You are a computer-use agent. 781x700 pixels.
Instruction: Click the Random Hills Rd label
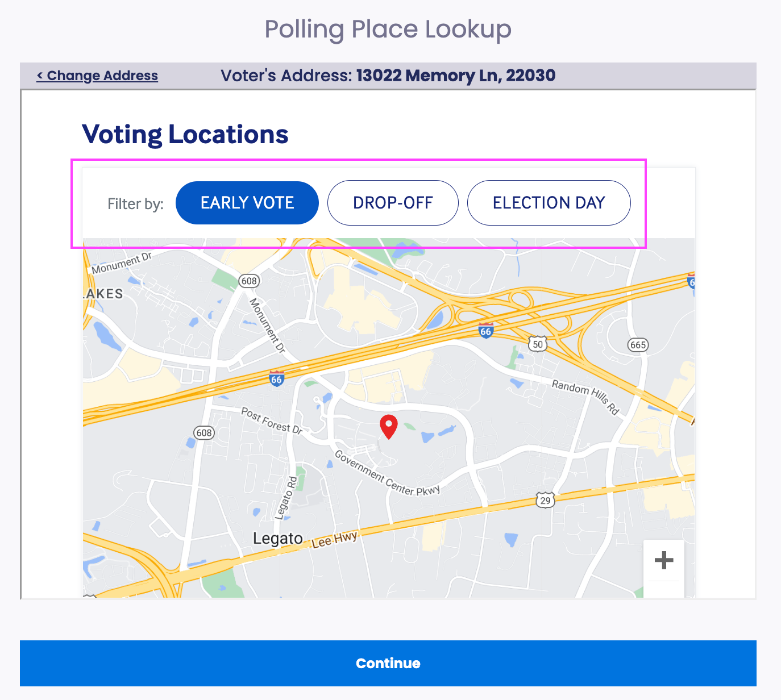585,396
